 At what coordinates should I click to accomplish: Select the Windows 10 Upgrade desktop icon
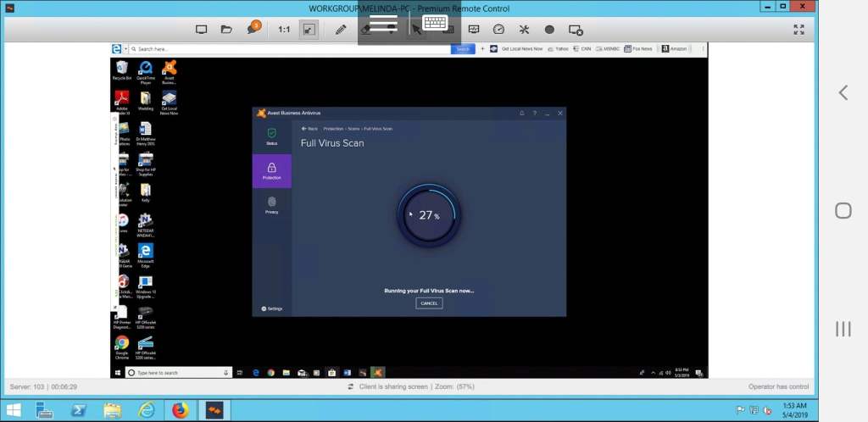click(x=146, y=286)
